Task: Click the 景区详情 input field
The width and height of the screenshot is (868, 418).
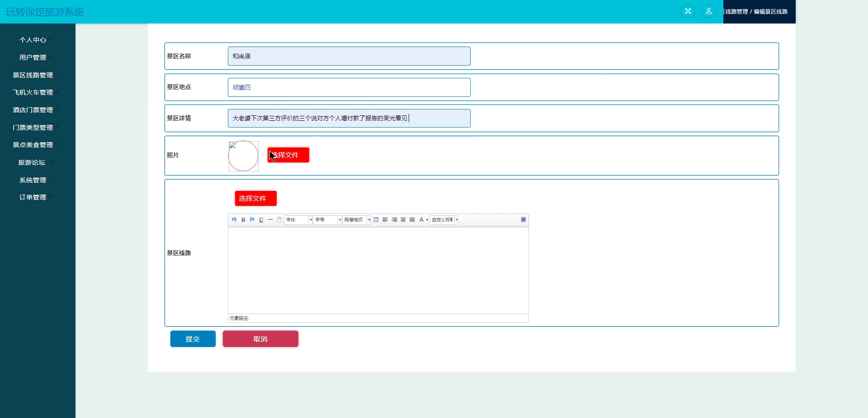Action: click(349, 118)
